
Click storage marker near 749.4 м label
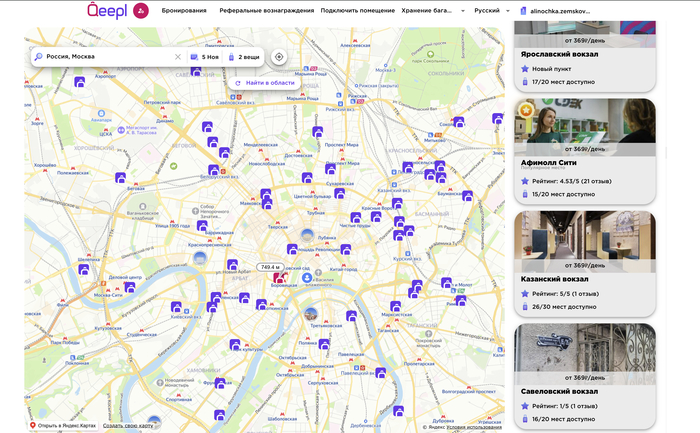(279, 277)
